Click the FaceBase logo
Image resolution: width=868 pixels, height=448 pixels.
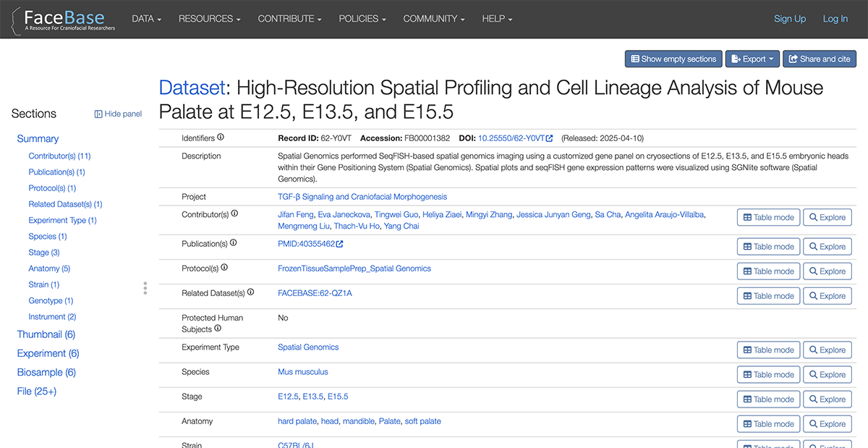[64, 19]
